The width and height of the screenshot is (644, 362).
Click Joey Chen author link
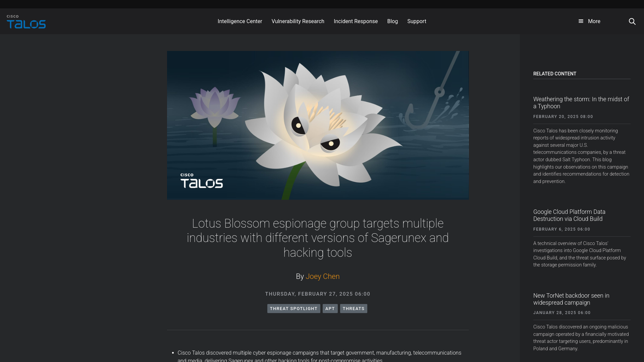pos(322,276)
